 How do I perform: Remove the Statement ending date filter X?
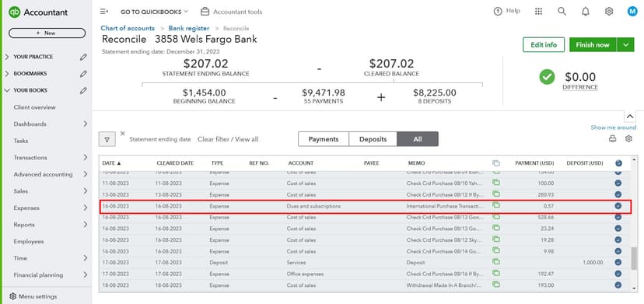point(122,133)
